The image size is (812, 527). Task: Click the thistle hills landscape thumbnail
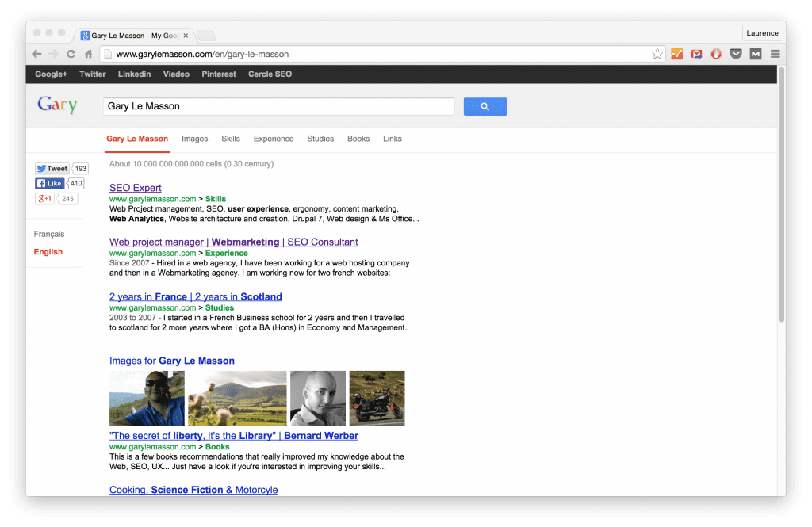(x=237, y=399)
